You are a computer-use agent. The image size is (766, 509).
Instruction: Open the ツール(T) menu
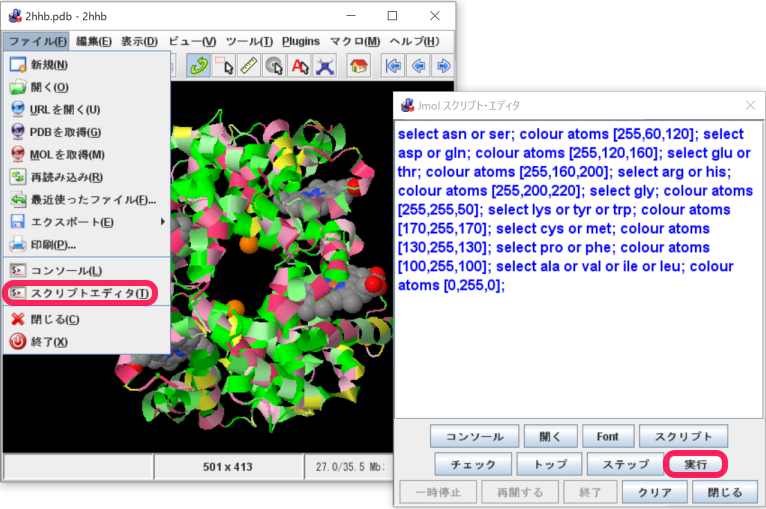(249, 41)
